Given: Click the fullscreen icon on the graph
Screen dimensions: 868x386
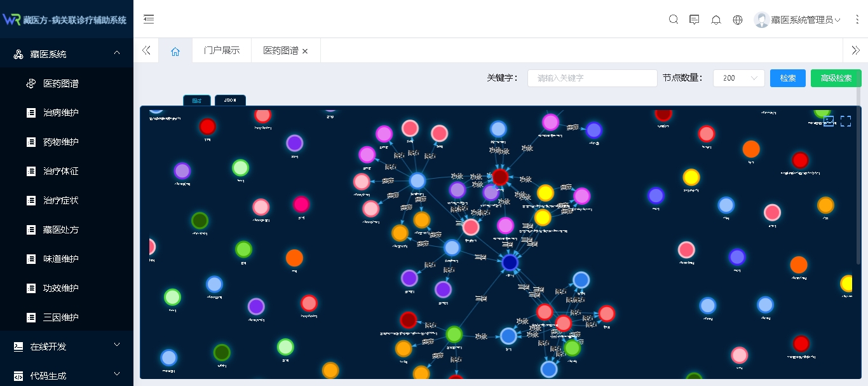Looking at the screenshot, I should click(846, 121).
